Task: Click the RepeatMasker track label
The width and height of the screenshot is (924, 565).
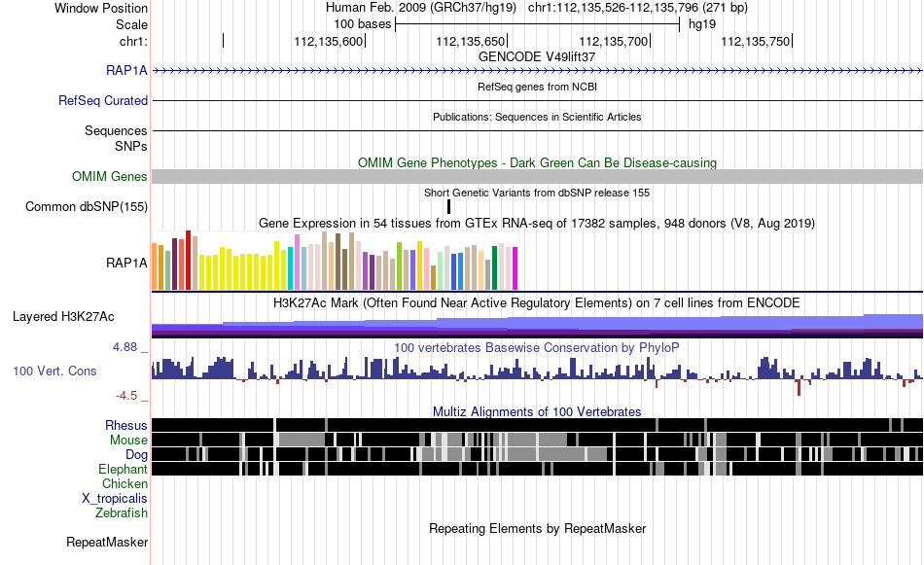Action: (x=107, y=543)
